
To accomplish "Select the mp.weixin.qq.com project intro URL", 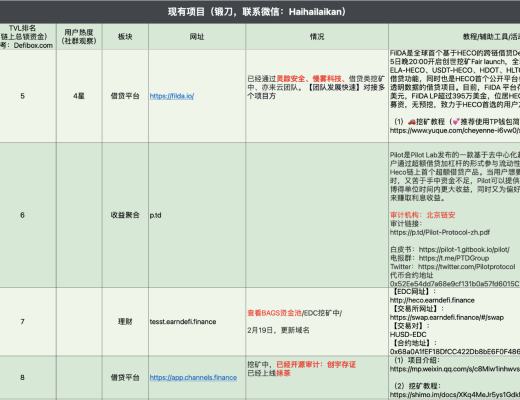I will (x=455, y=369).
